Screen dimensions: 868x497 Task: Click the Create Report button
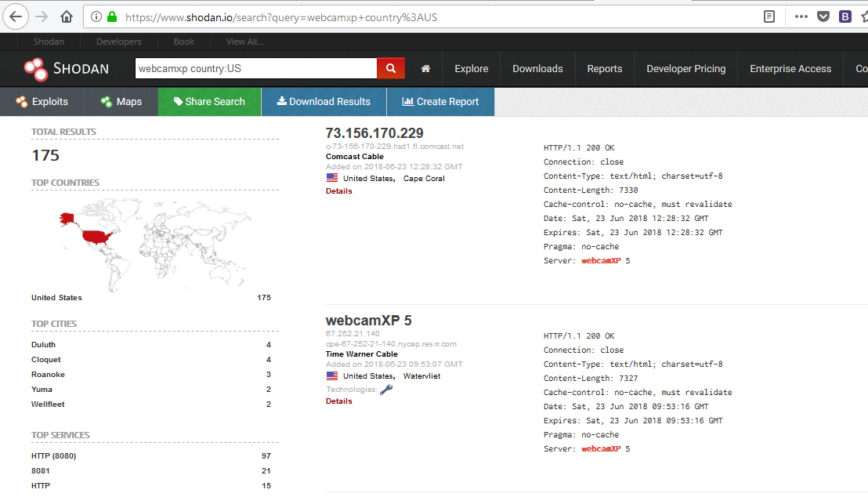pyautogui.click(x=440, y=101)
